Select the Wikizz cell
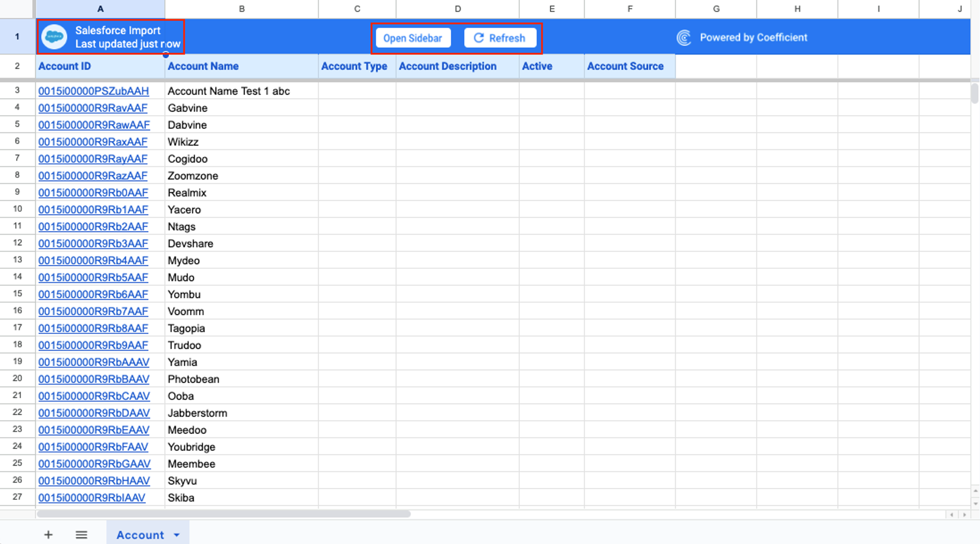The height and width of the screenshot is (544, 980). (x=242, y=142)
